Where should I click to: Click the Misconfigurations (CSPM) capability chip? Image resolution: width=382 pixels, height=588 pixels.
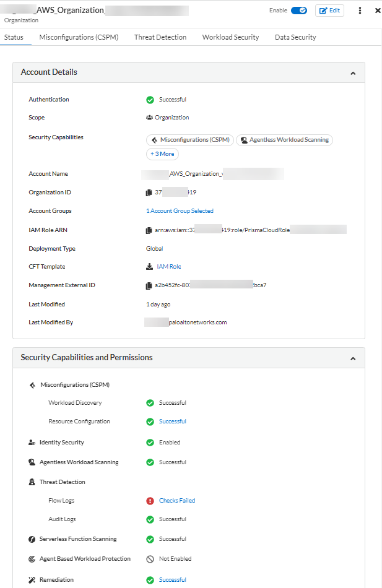point(190,140)
